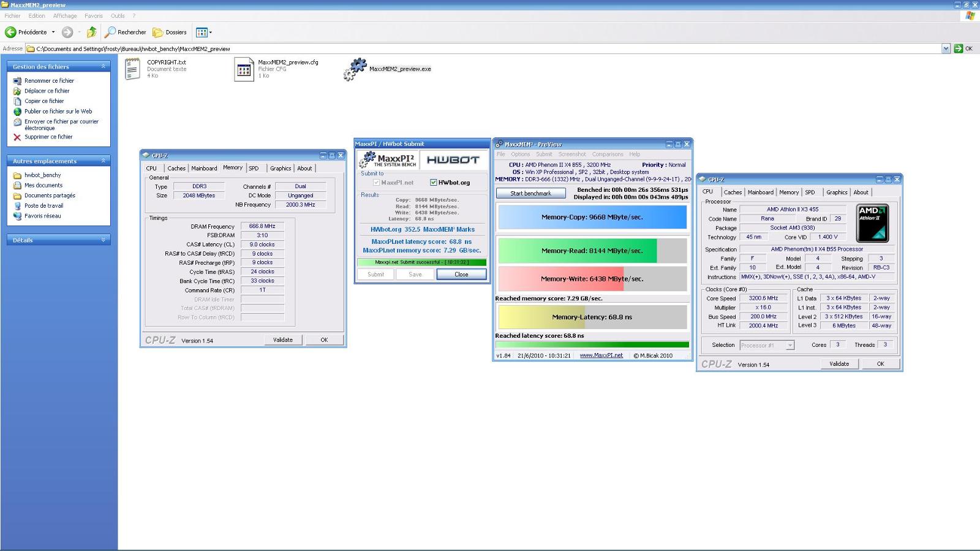Screen dimensions: 980x551
Task: Toggle the Dossiers folder pane
Action: point(170,32)
